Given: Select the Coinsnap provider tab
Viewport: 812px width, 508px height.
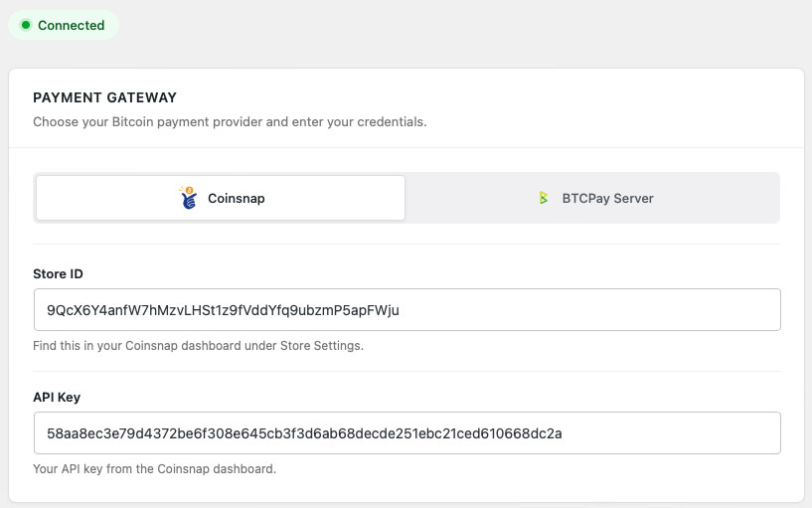Looking at the screenshot, I should coord(221,198).
